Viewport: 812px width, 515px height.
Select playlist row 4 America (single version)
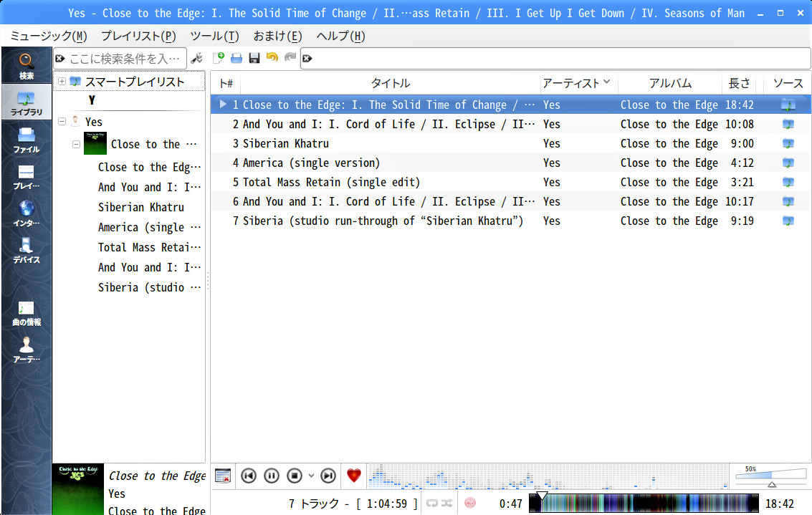(x=510, y=163)
